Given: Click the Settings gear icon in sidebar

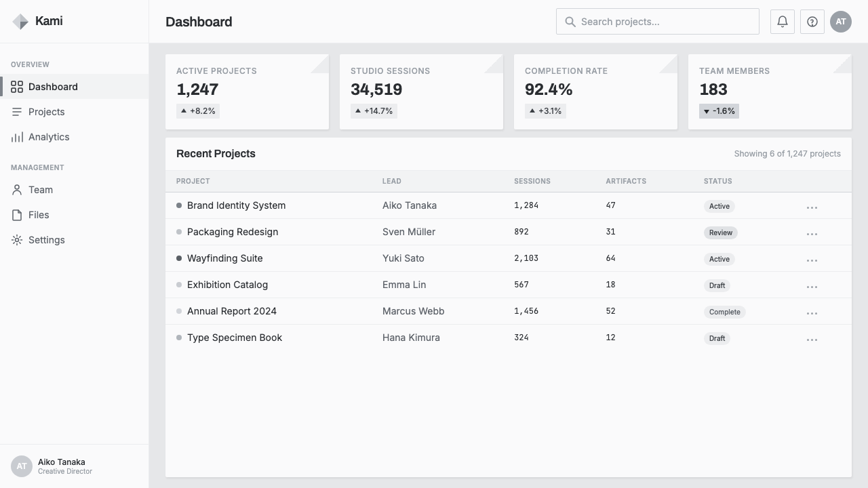Looking at the screenshot, I should (x=17, y=240).
